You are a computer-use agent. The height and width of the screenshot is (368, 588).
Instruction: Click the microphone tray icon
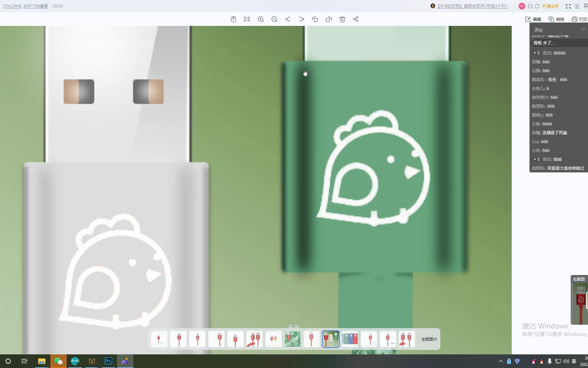tap(550, 361)
